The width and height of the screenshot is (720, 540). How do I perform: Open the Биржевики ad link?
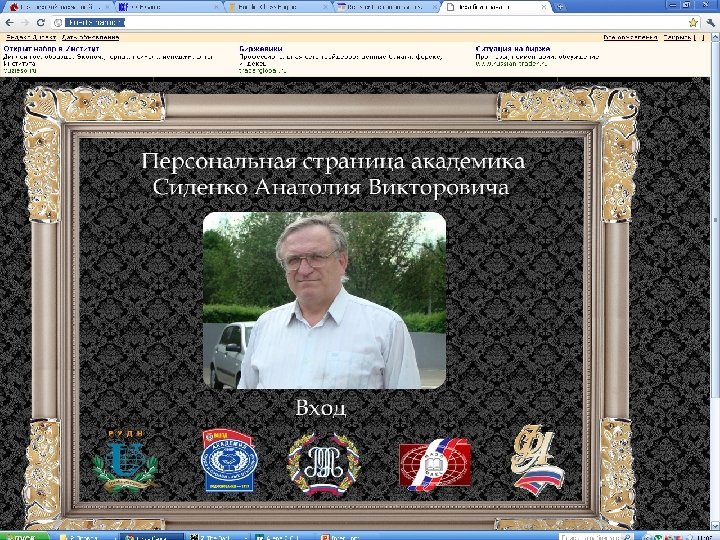(x=260, y=48)
